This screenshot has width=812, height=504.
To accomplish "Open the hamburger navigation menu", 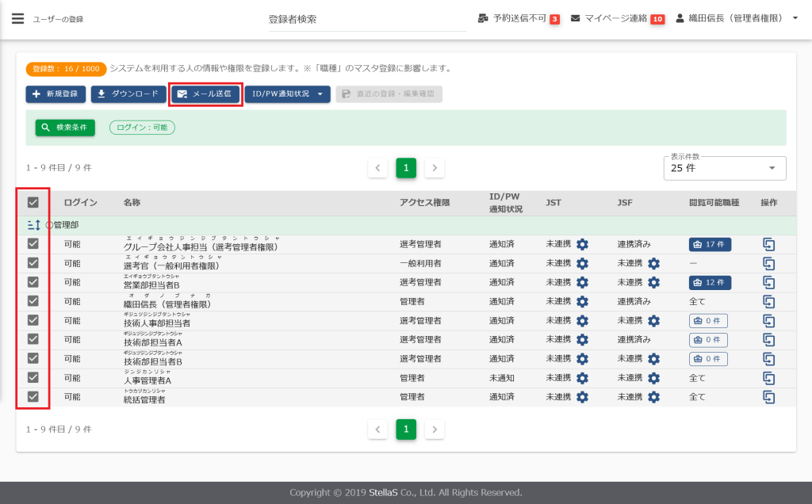I will point(17,18).
